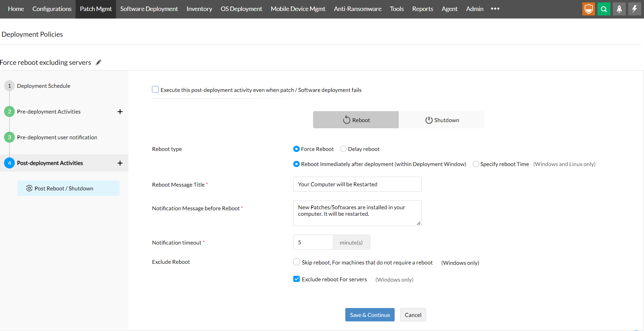
Task: Choose Specify reboot Time radio option
Action: click(476, 164)
